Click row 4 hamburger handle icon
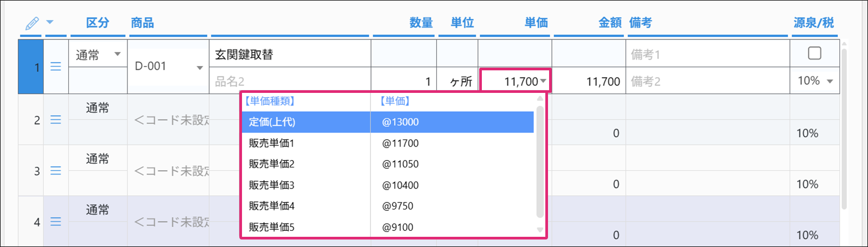This screenshot has width=868, height=247. [55, 222]
